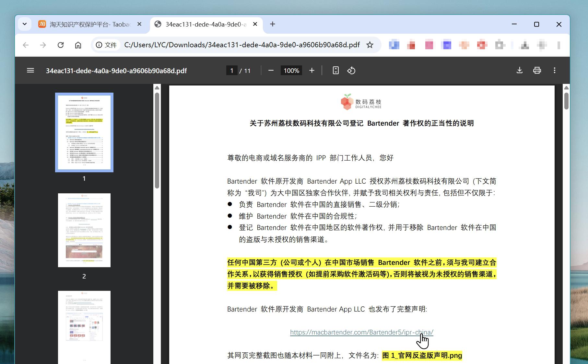Select the page 1 thumbnail
This screenshot has width=588, height=364.
(84, 132)
